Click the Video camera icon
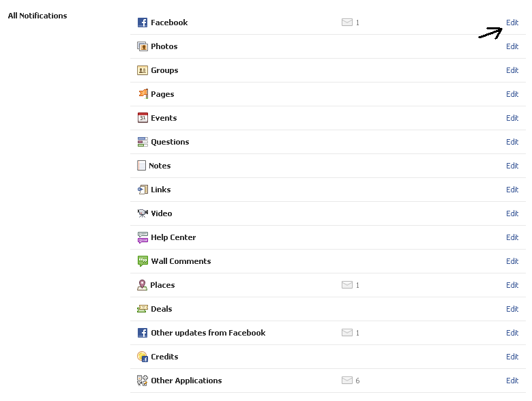The image size is (532, 401). tap(142, 213)
